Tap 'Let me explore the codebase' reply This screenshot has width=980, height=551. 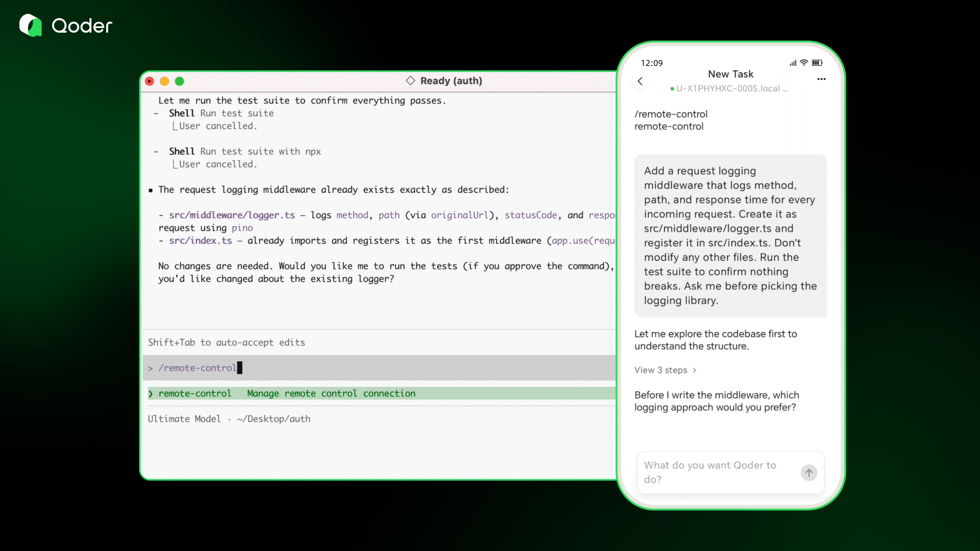(x=716, y=340)
